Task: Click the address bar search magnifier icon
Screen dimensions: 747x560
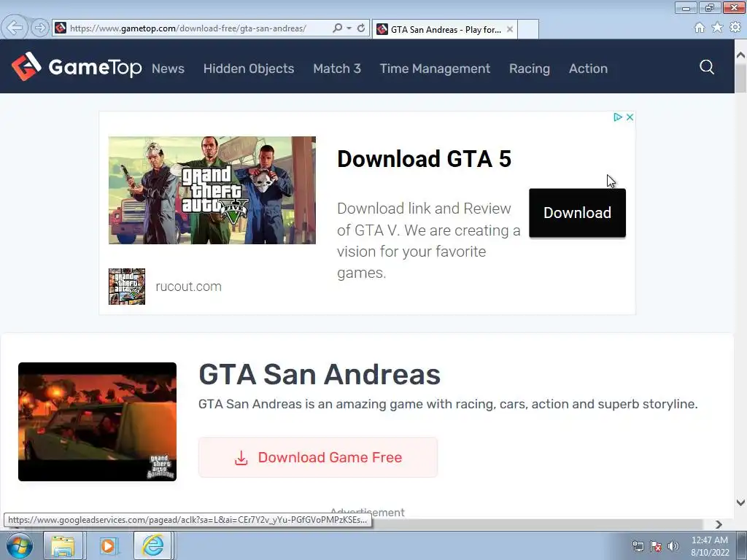Action: point(337,28)
